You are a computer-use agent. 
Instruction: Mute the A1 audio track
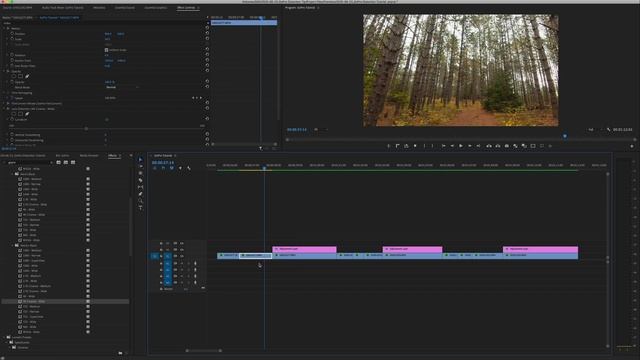pos(182,264)
